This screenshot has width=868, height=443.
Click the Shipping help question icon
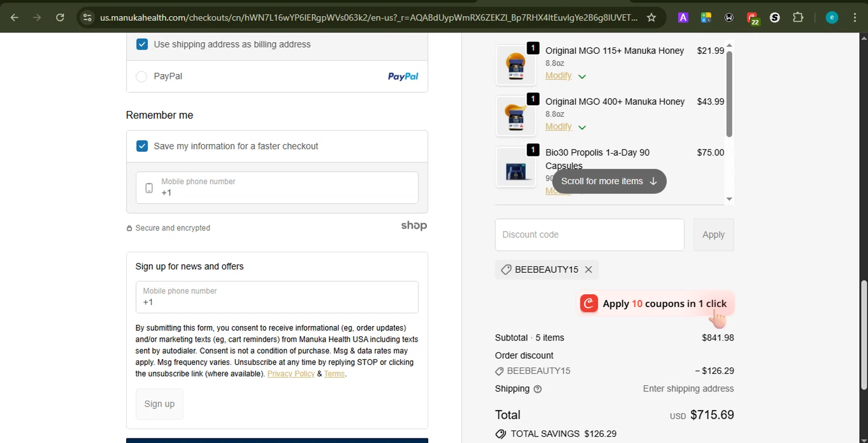click(x=538, y=389)
